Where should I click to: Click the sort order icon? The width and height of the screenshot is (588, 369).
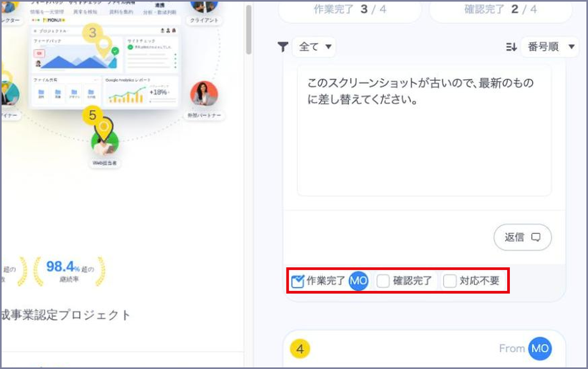click(512, 47)
